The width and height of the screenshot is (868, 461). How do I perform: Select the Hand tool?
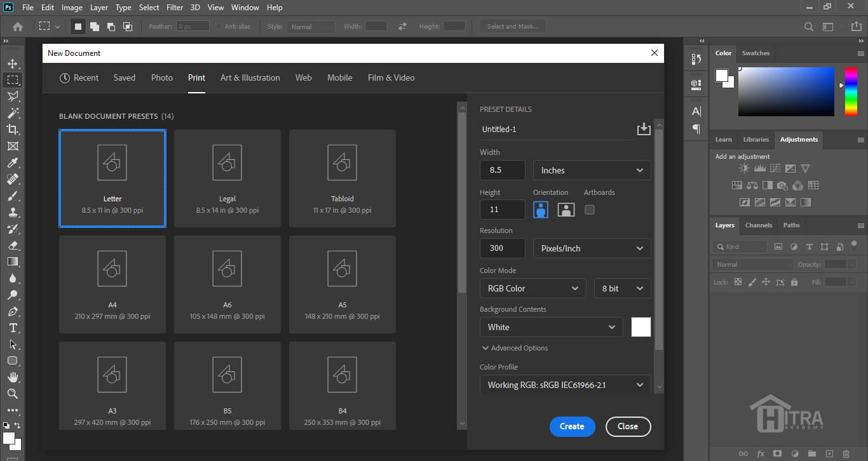(x=12, y=377)
